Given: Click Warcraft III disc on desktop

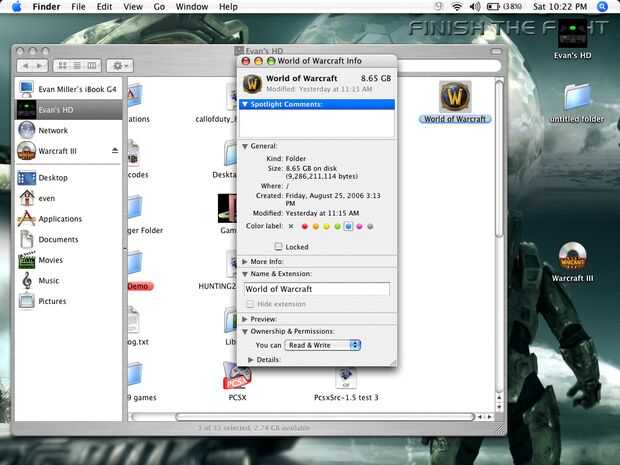Looking at the screenshot, I should pyautogui.click(x=572, y=256).
